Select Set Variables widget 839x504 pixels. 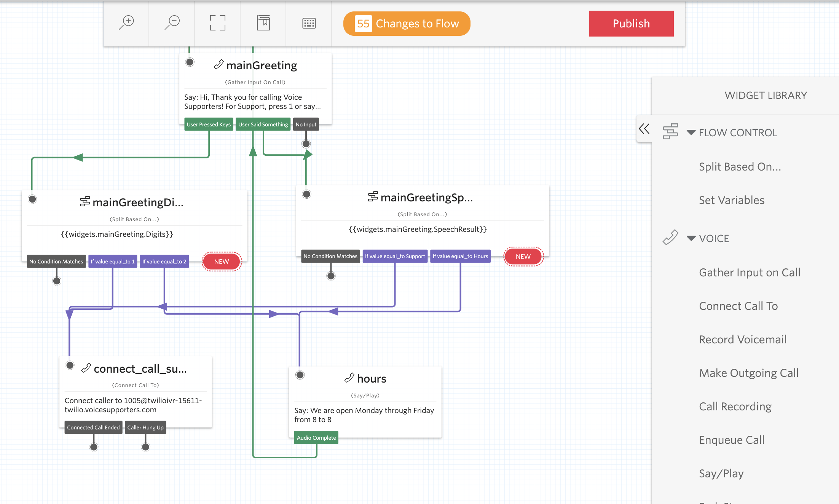732,200
